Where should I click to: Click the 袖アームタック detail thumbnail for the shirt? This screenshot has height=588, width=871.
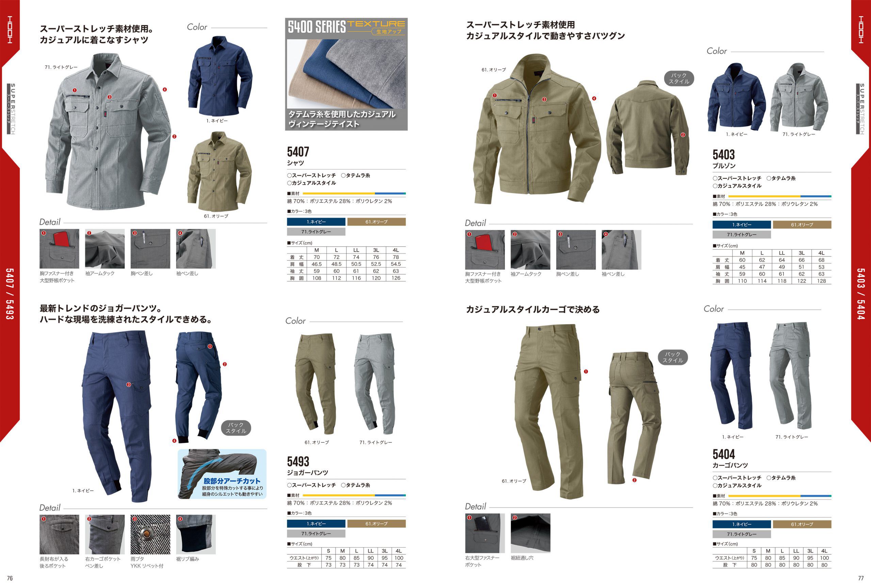click(x=105, y=248)
